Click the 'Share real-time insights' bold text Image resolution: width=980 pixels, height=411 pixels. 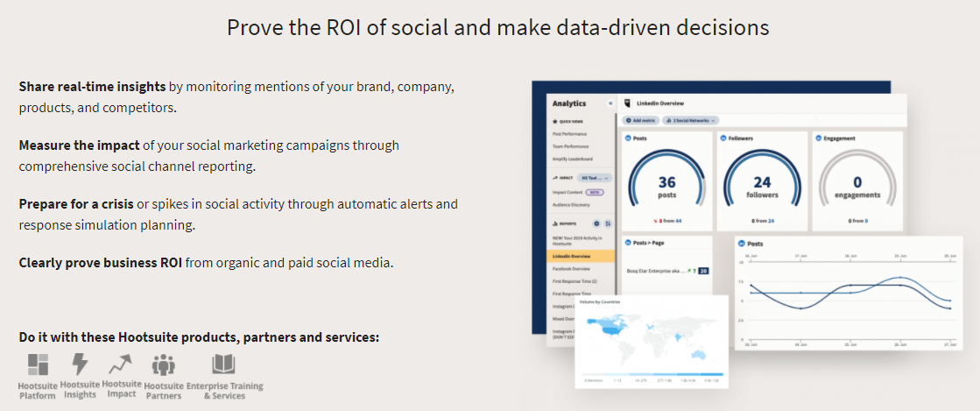(x=93, y=87)
